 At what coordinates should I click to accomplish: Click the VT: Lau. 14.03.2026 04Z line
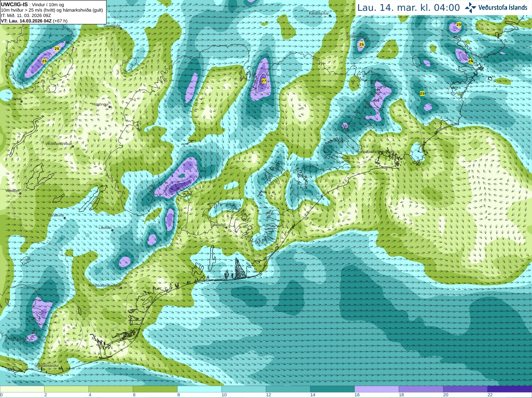[34, 21]
